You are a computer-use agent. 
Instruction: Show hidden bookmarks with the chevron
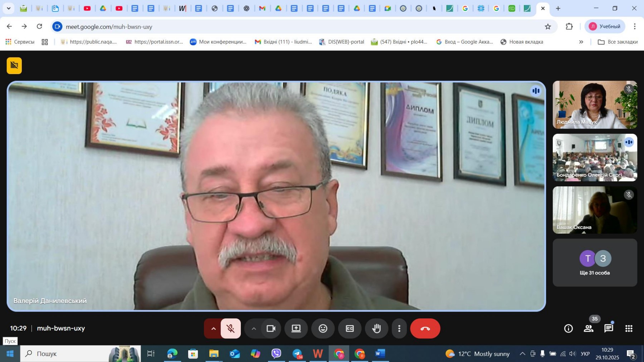581,42
